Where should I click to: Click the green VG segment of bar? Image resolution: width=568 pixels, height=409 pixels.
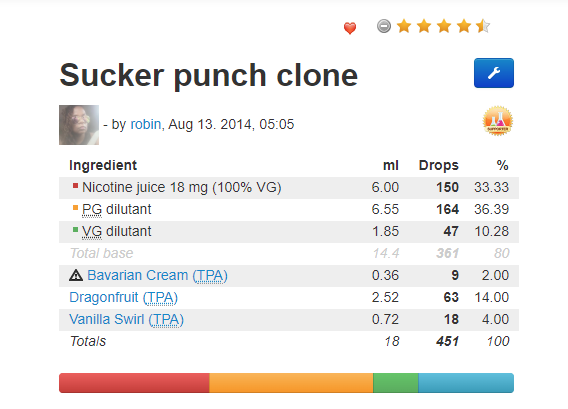pyautogui.click(x=396, y=383)
